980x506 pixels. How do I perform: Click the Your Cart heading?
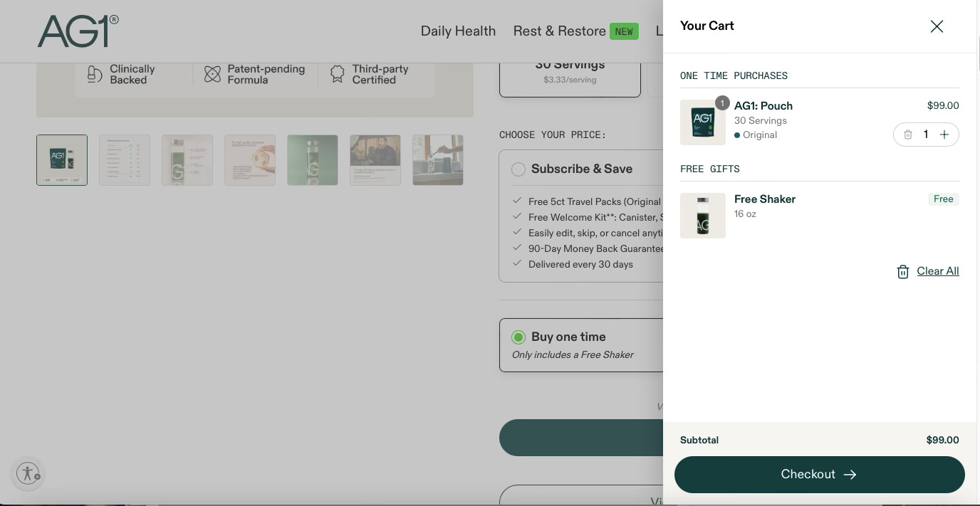click(707, 26)
